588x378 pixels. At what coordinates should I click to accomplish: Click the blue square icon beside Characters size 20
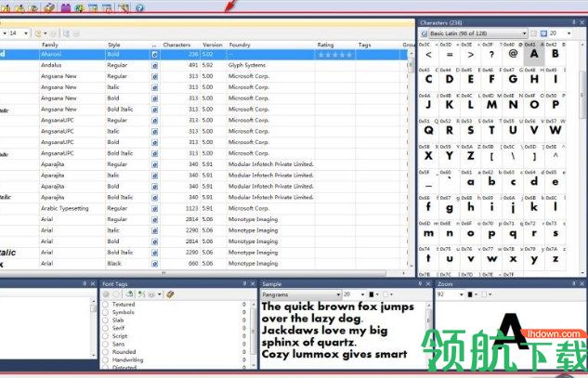coord(543,33)
